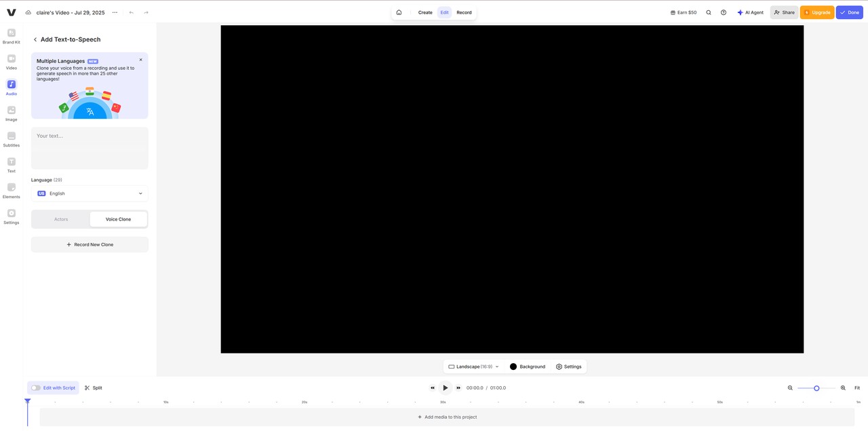
Task: Click the project title claire's Video
Action: click(x=71, y=12)
